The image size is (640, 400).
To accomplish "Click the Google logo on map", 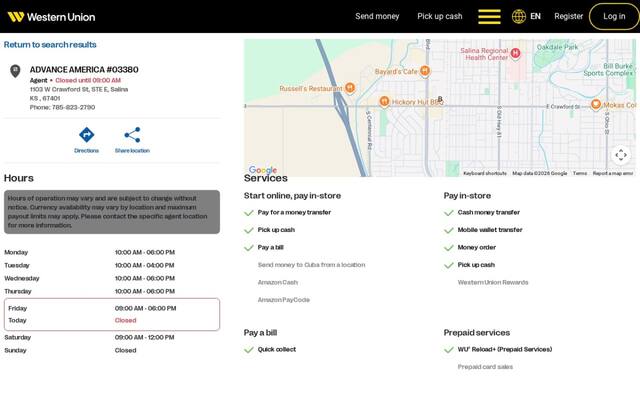I will tap(263, 170).
